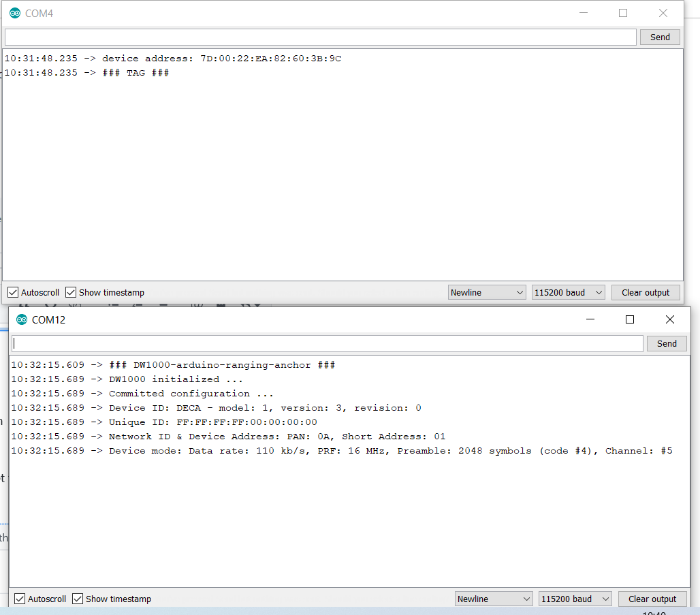Open the Newline line-ending dropdown in COM12
The image size is (700, 615).
coord(494,599)
